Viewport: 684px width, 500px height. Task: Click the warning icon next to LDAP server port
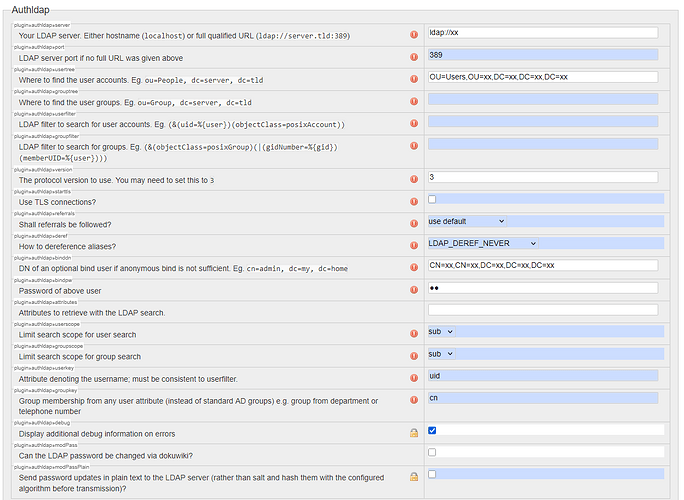tap(414, 57)
